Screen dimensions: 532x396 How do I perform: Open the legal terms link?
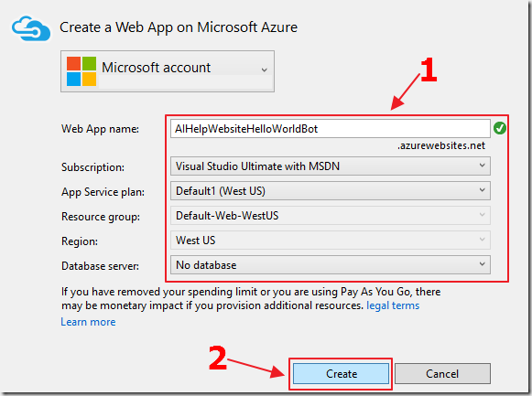click(393, 305)
